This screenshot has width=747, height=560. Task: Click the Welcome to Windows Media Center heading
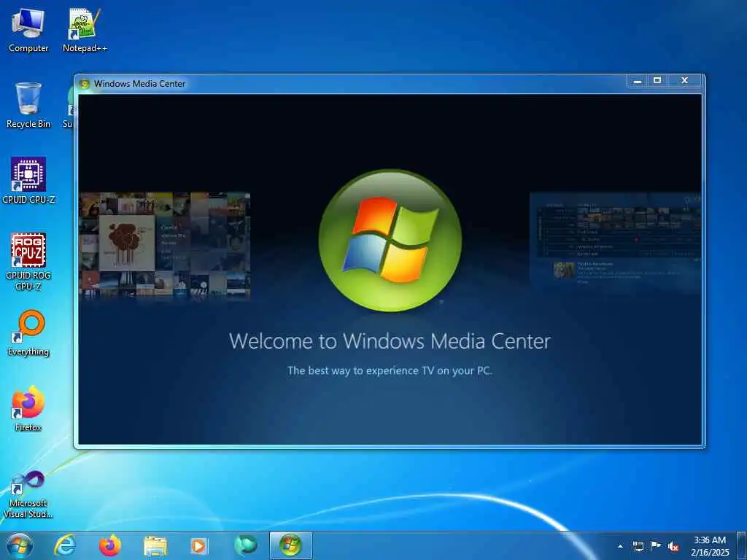[x=390, y=341]
